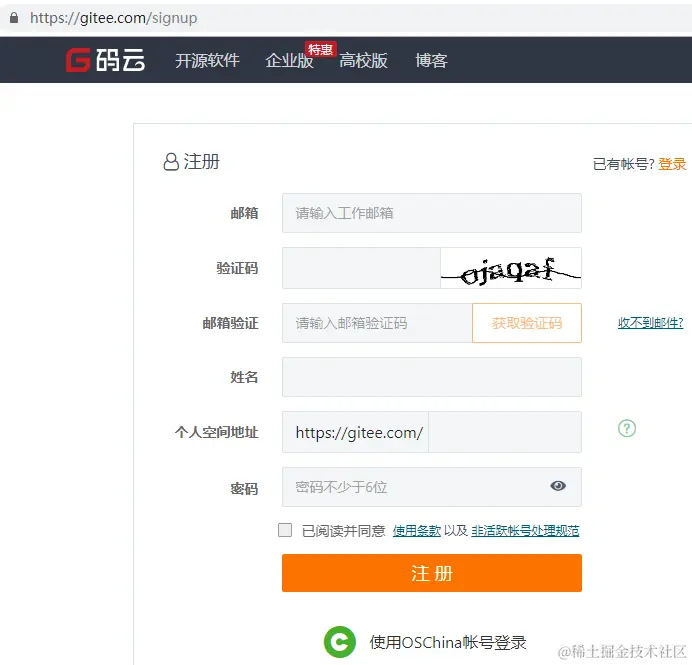The width and height of the screenshot is (692, 665).
Task: Focus the 验证码 captcha input field
Action: click(x=361, y=268)
